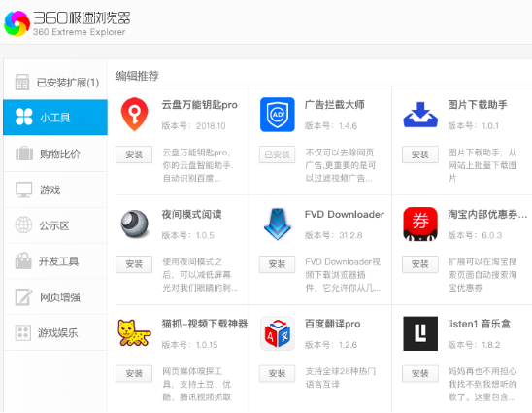Click the 夜间模式阅读 moon sphere icon
The width and height of the screenshot is (532, 413).
click(x=135, y=224)
